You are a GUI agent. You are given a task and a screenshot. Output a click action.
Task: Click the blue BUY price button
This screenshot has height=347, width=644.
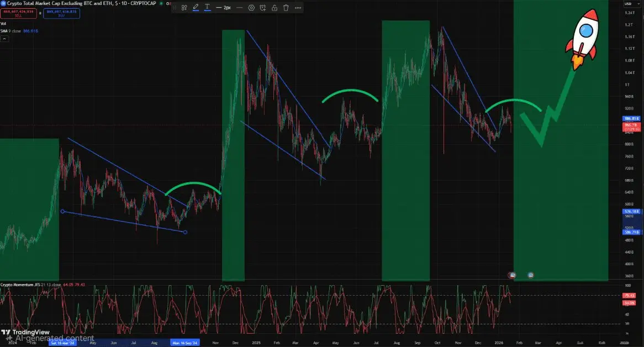click(62, 13)
